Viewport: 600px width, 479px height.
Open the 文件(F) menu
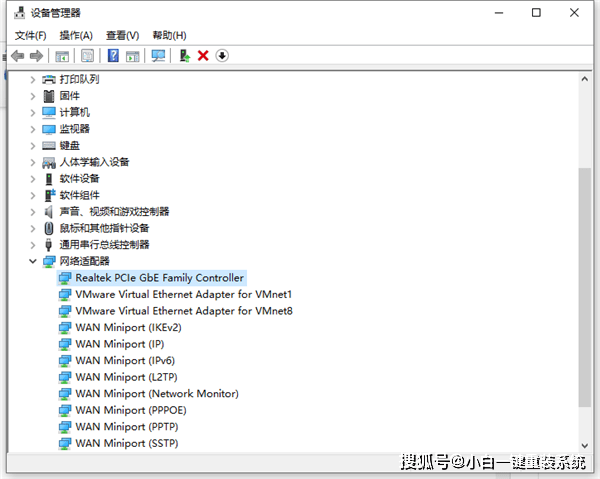(31, 36)
